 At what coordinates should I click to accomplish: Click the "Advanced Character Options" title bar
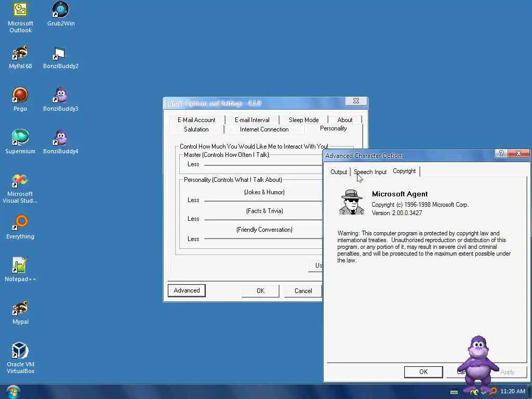[409, 156]
